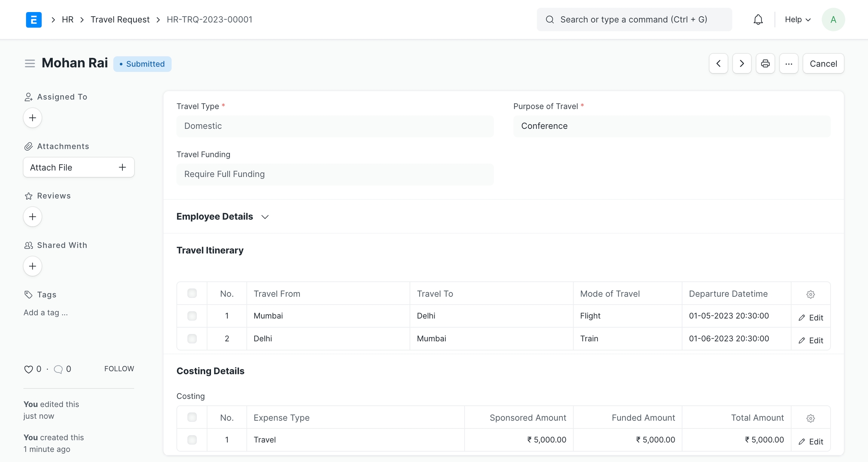Go to next document arrow
The width and height of the screenshot is (868, 462).
742,64
